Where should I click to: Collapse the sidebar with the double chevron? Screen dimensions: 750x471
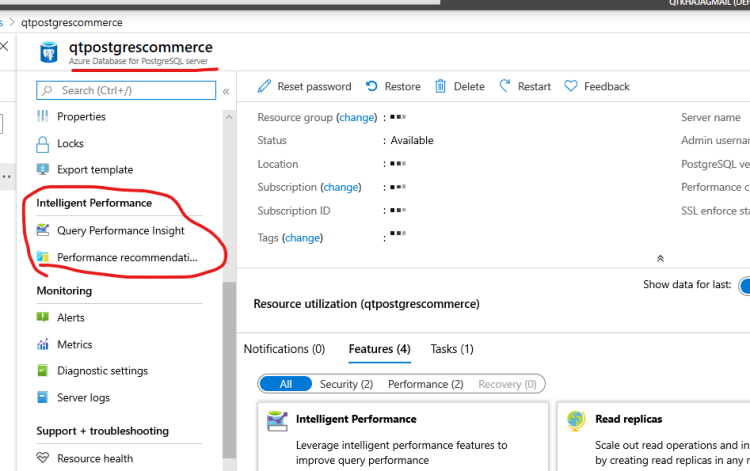tap(226, 91)
